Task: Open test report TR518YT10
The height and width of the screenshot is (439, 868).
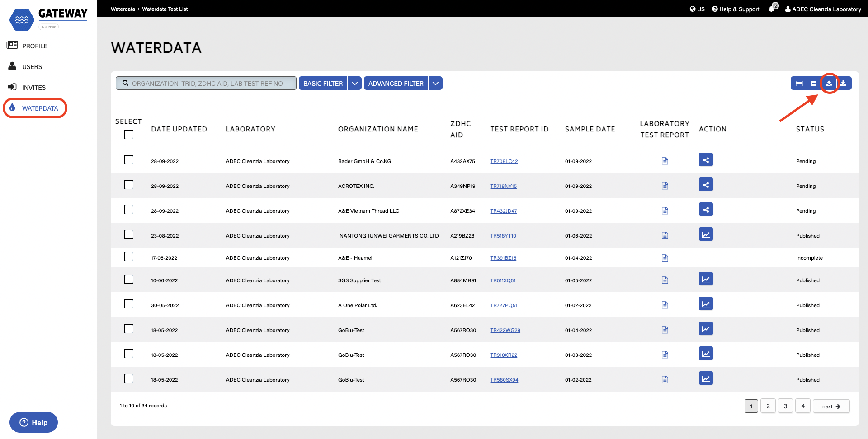Action: tap(503, 236)
